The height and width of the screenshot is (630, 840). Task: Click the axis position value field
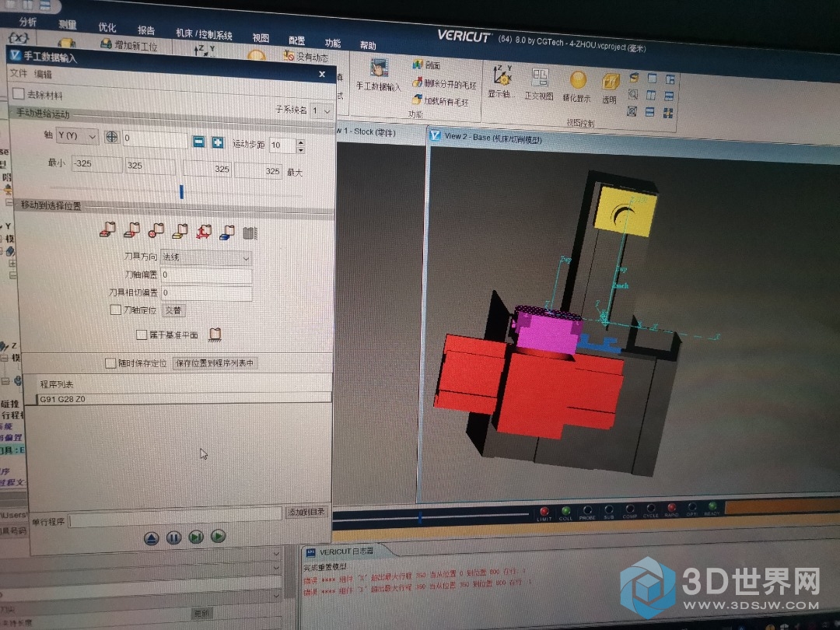(155, 139)
